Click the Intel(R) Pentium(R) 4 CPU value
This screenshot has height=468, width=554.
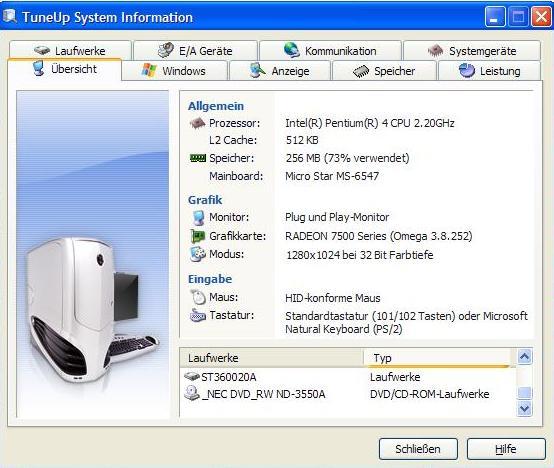pos(370,123)
